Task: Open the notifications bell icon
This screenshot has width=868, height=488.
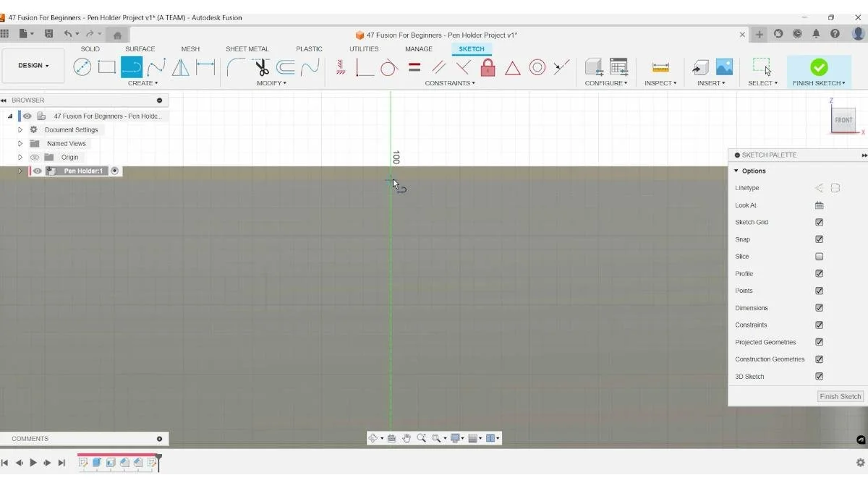Action: pos(816,34)
